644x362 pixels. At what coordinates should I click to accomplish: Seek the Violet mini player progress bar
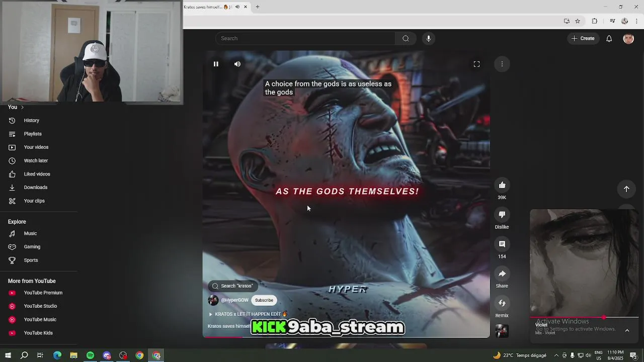(x=584, y=318)
